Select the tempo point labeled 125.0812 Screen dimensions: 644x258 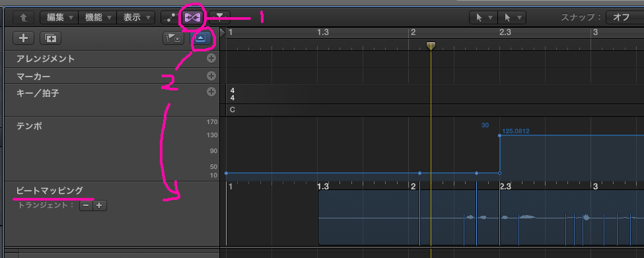click(499, 135)
